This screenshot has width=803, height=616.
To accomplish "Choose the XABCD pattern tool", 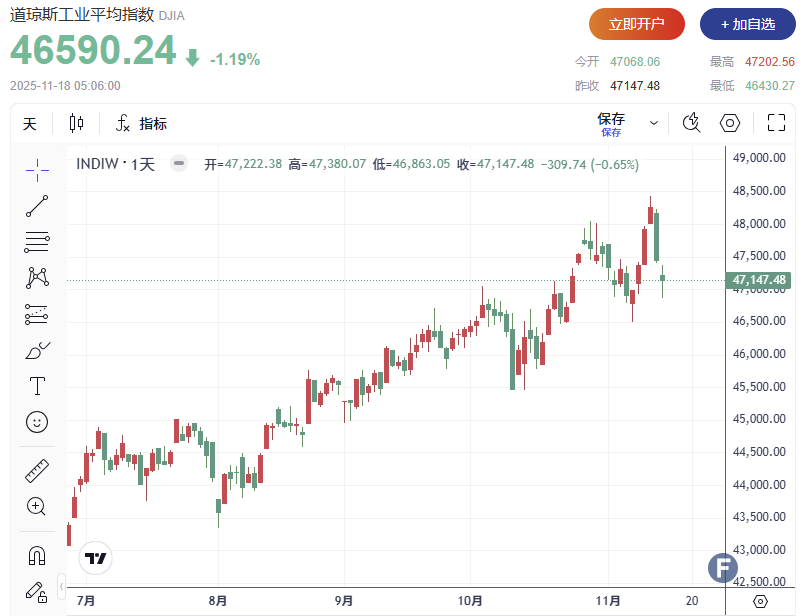I will (37, 277).
